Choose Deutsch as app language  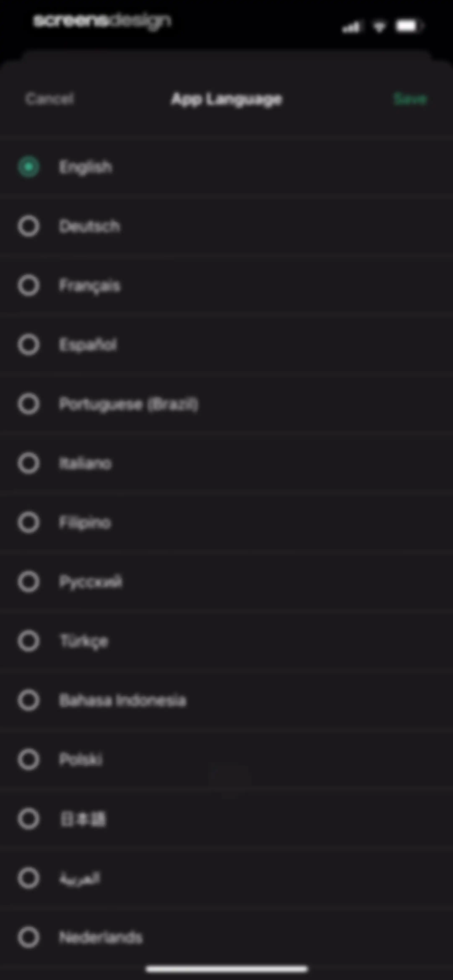[x=29, y=226]
